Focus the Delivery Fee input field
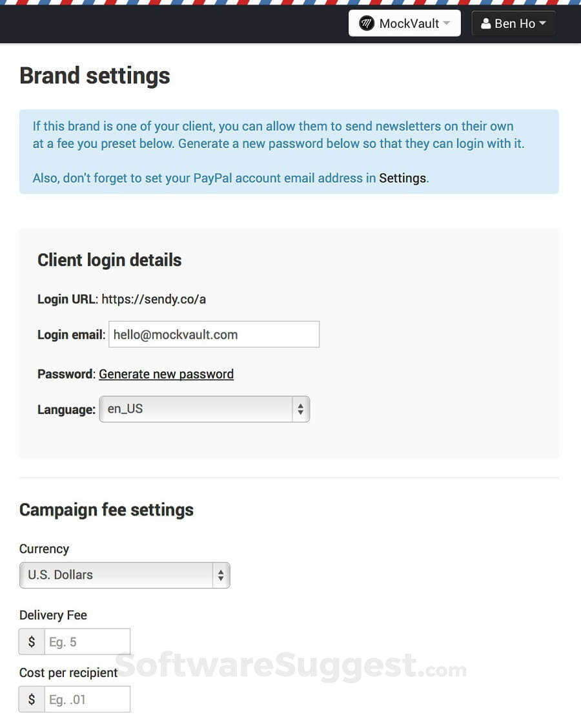This screenshot has height=728, width=581. [x=87, y=642]
